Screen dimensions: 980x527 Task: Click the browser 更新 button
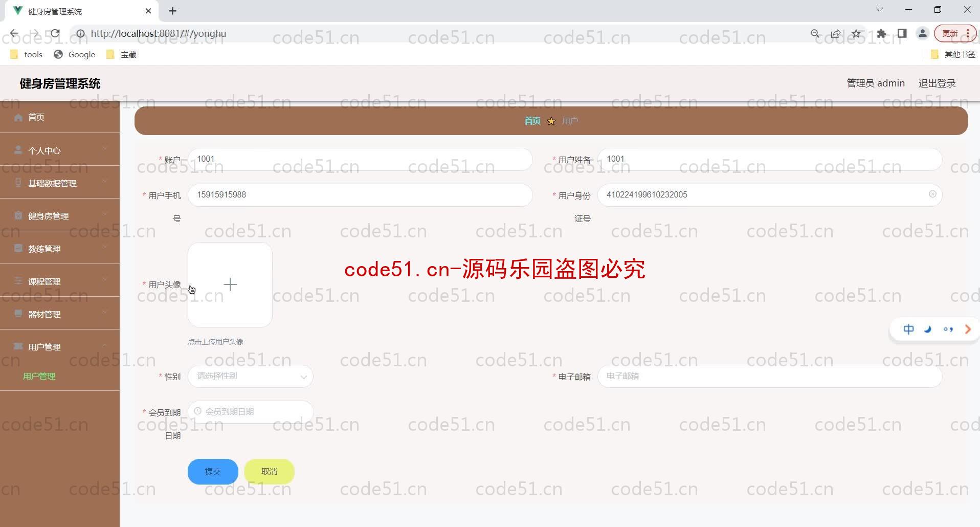point(955,33)
